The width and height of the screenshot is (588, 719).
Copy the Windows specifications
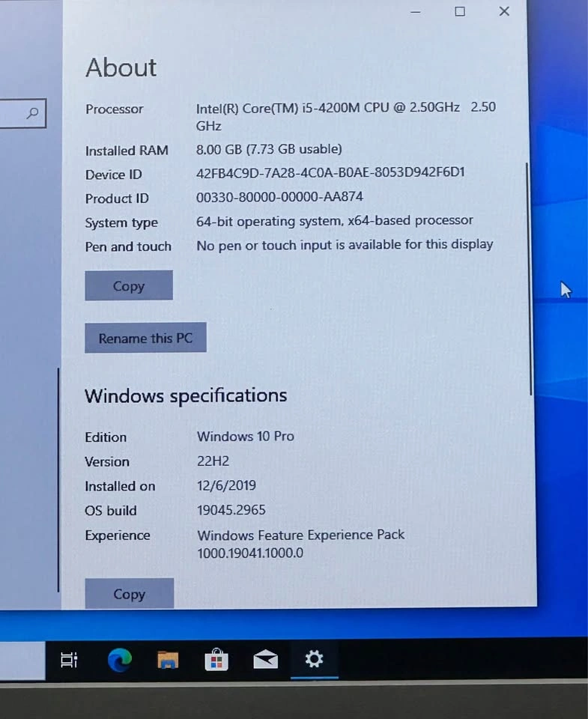(130, 594)
